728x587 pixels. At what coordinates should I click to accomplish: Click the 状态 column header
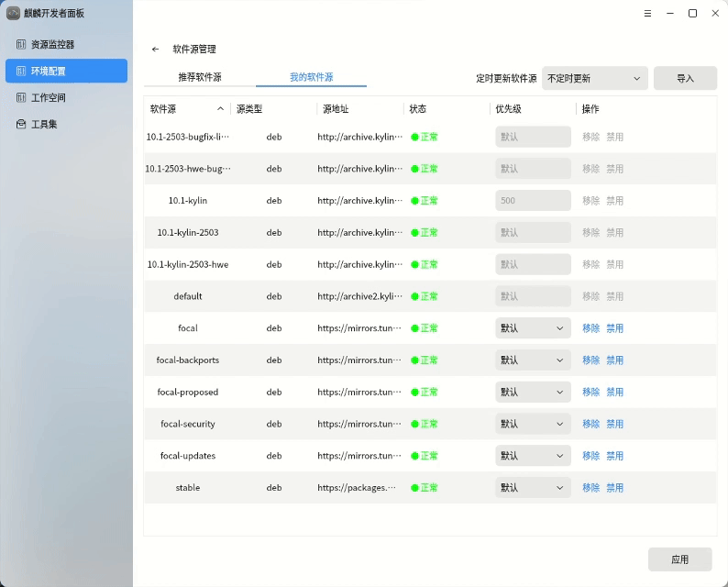[418, 109]
